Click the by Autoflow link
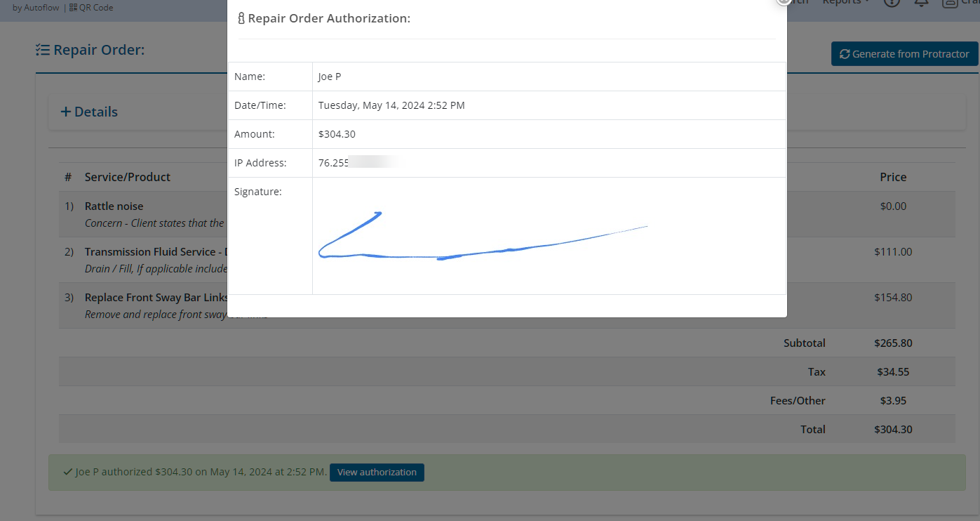Viewport: 980px width, 521px height. coord(36,8)
